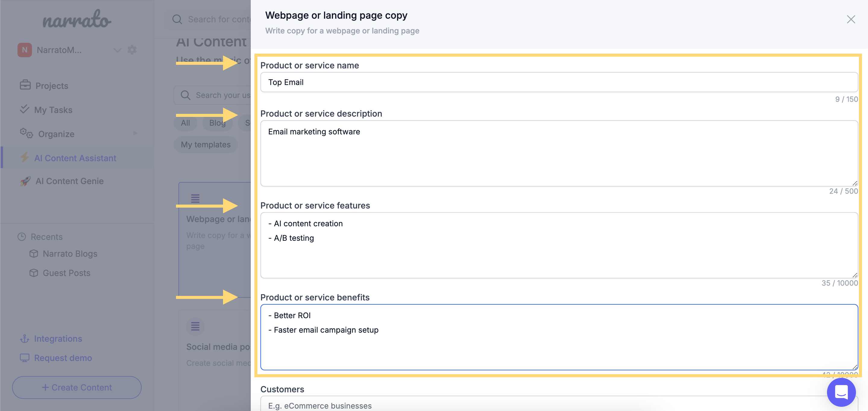The height and width of the screenshot is (411, 868).
Task: Click the Product or service description textarea
Action: click(559, 153)
